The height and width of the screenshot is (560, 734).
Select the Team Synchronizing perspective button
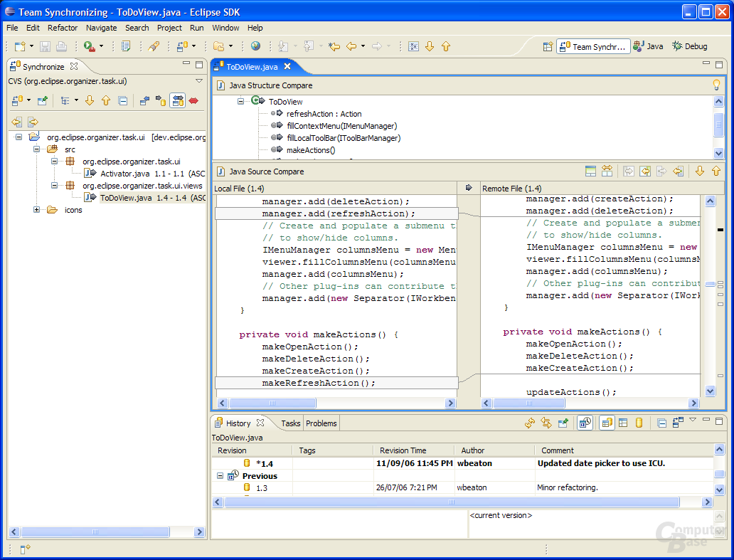click(593, 46)
